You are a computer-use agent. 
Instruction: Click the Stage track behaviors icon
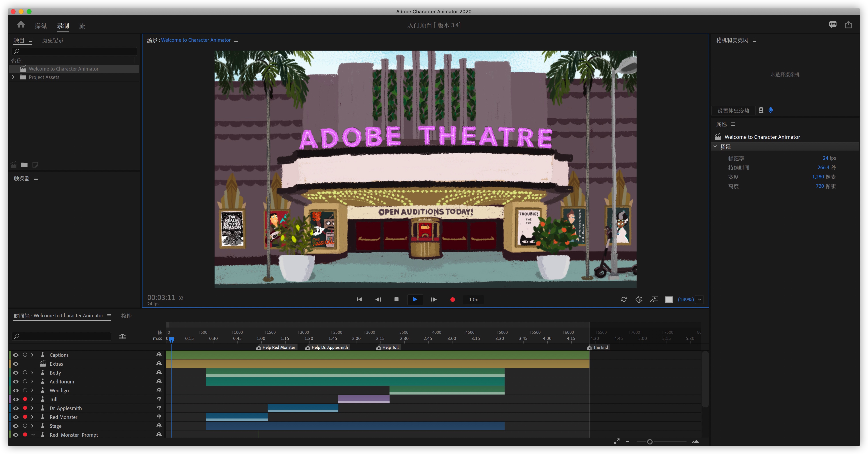[x=159, y=426]
